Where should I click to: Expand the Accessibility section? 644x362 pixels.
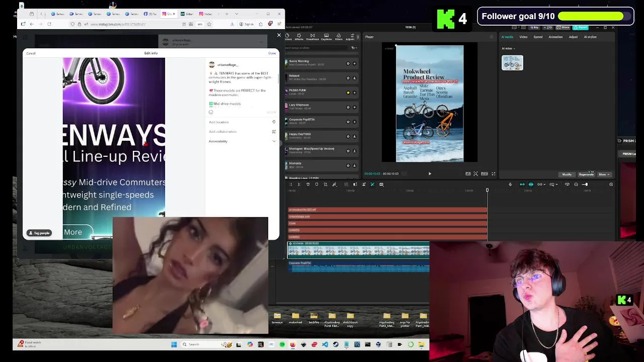242,141
